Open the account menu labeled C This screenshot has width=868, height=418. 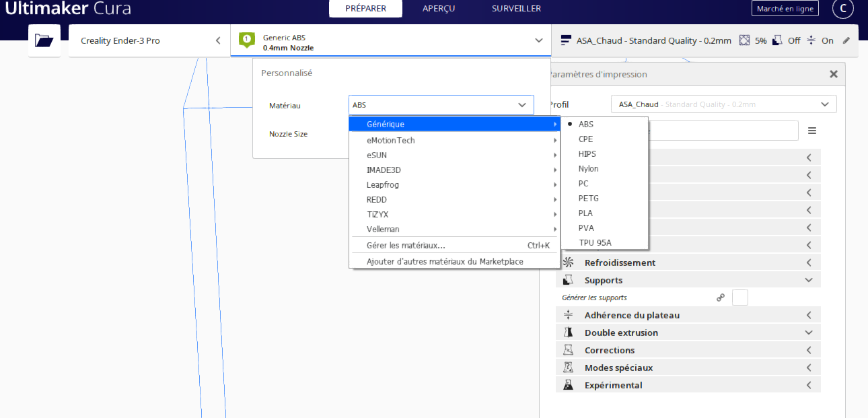pos(843,9)
